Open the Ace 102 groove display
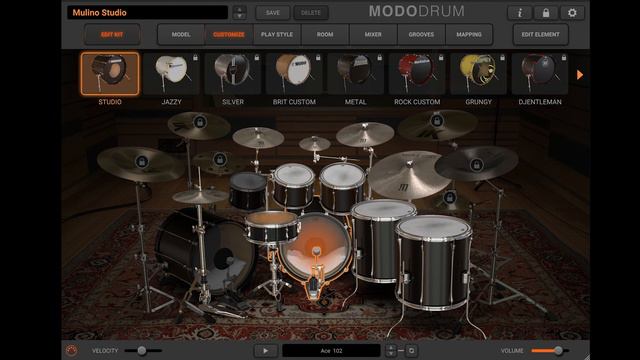The height and width of the screenshot is (360, 640). tap(331, 350)
